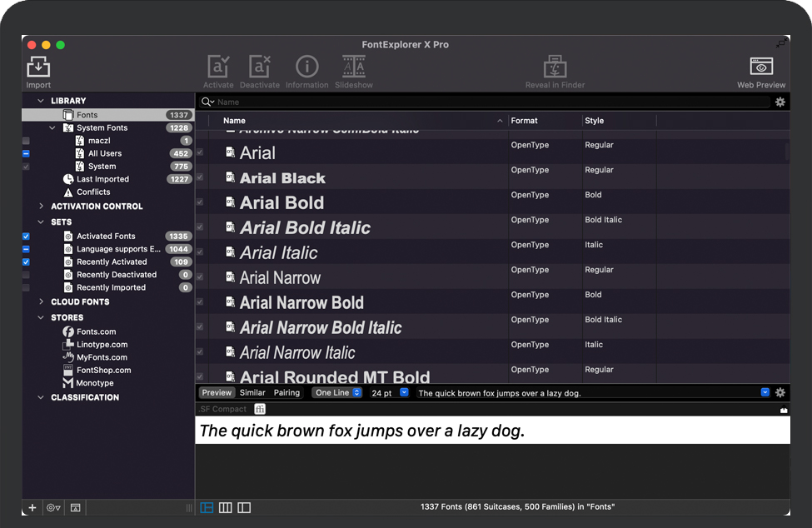
Task: Toggle the Activated Fonts set checkbox
Action: (27, 237)
